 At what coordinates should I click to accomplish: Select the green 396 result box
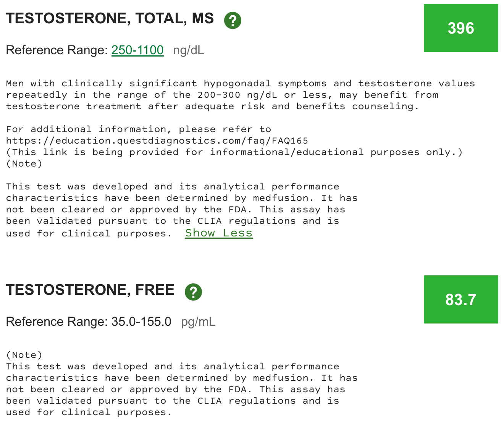tap(461, 28)
